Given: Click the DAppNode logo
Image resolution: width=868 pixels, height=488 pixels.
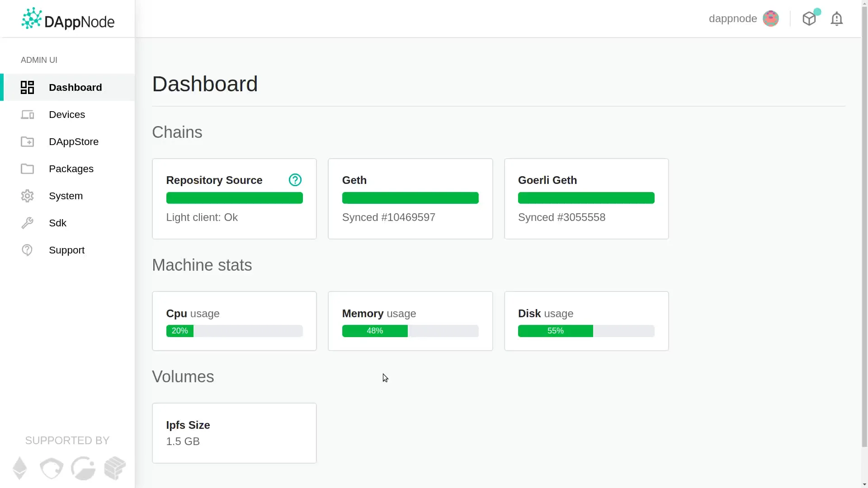Looking at the screenshot, I should coord(67,19).
